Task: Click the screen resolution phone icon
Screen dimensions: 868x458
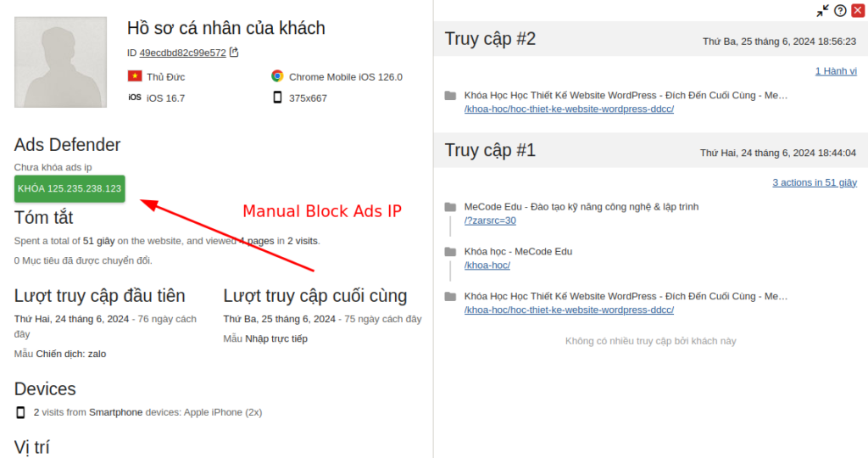Action: coord(277,98)
